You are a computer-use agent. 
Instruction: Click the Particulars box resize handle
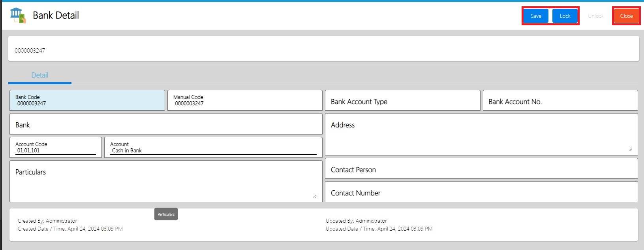314,196
